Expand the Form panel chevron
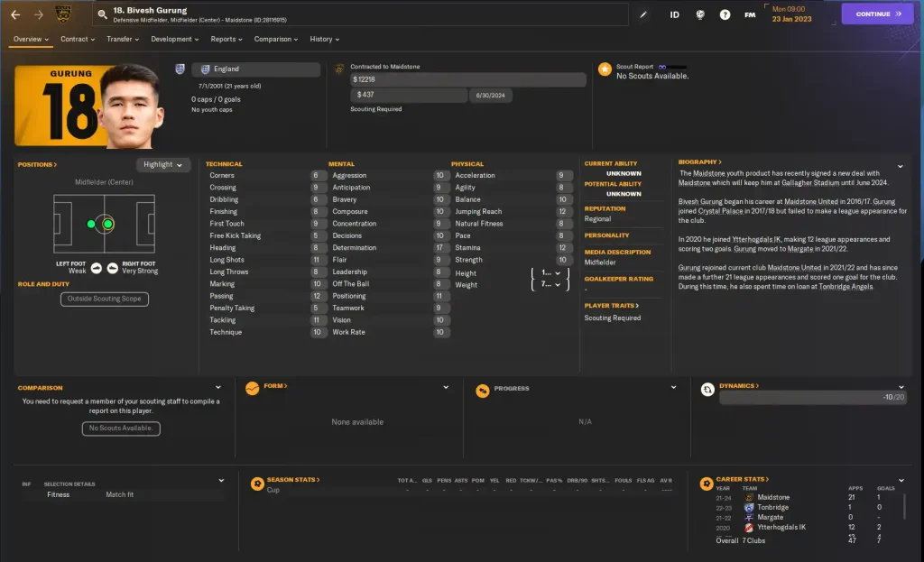This screenshot has width=924, height=562. (446, 388)
